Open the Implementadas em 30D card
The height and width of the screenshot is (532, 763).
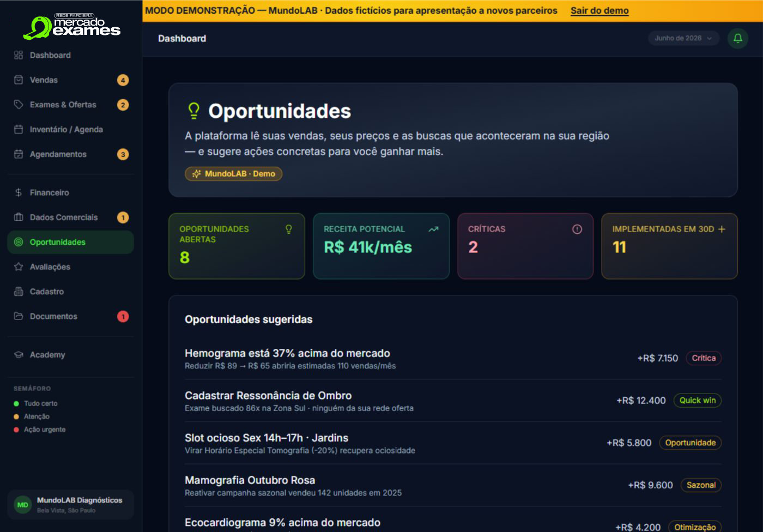pyautogui.click(x=669, y=246)
